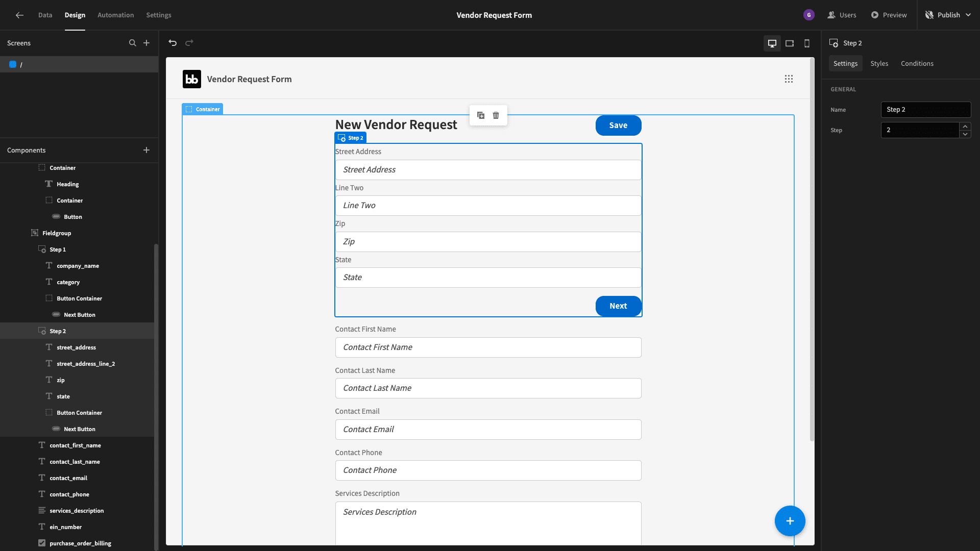This screenshot has width=980, height=551.
Task: Click the Services Description text area
Action: pos(488,523)
